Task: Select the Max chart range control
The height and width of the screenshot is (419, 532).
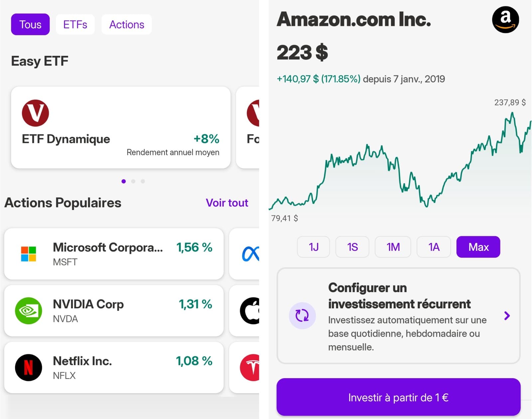Action: pos(478,247)
